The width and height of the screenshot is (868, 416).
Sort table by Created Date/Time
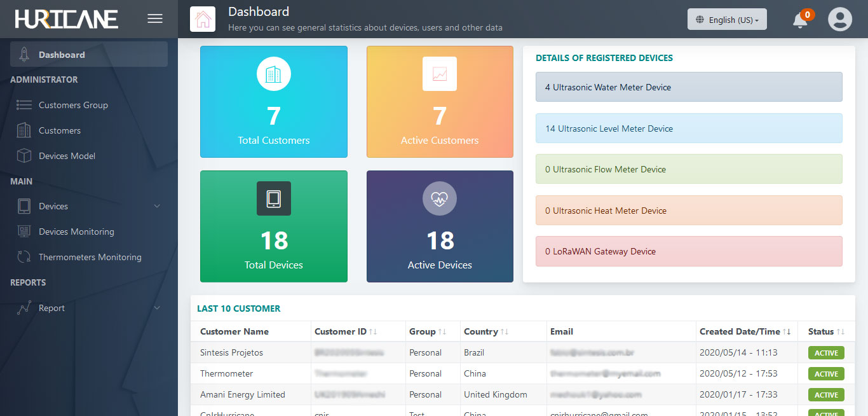(787, 331)
